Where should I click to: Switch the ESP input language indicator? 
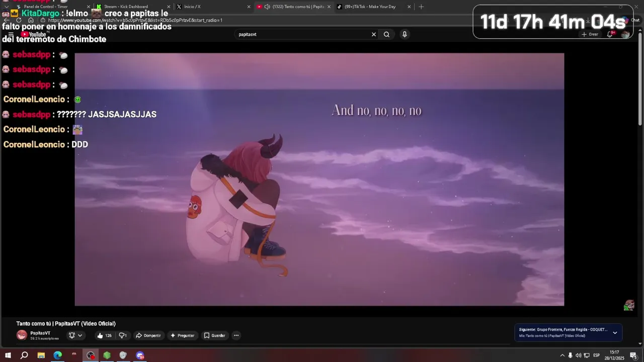[596, 355]
